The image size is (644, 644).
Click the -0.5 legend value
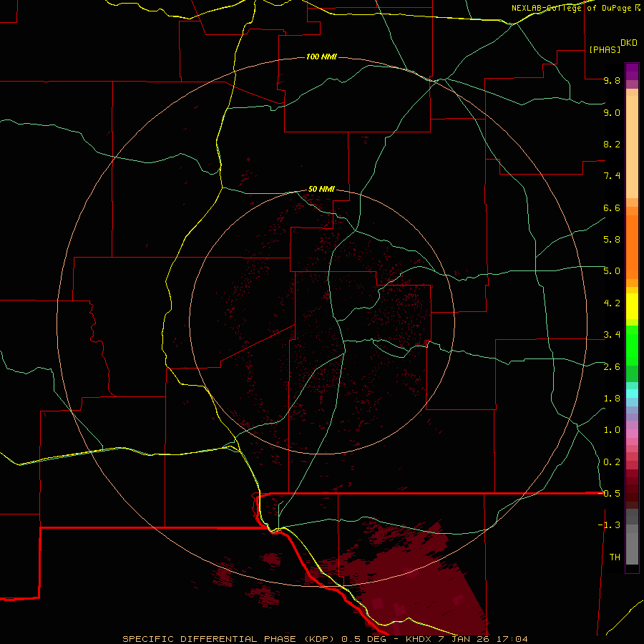click(x=610, y=494)
